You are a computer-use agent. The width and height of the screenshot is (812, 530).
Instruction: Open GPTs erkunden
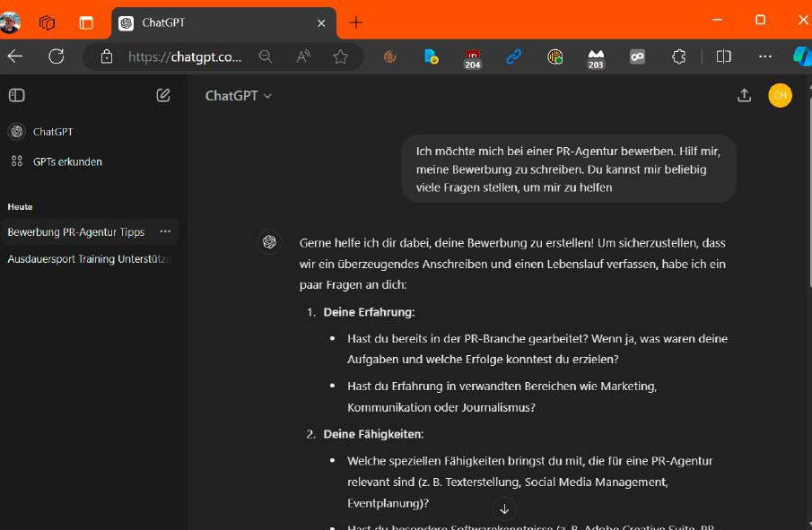tap(66, 161)
